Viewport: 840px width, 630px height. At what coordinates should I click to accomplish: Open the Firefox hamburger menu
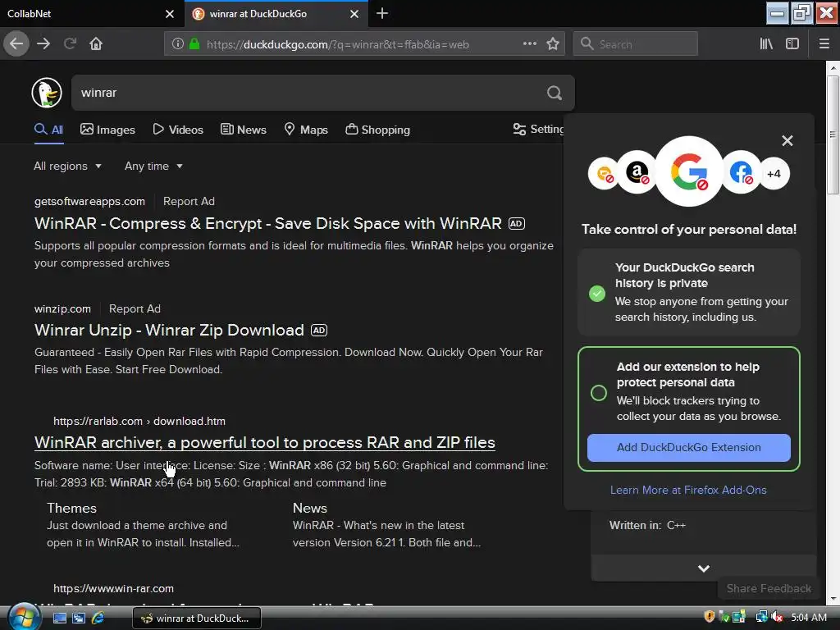824,44
